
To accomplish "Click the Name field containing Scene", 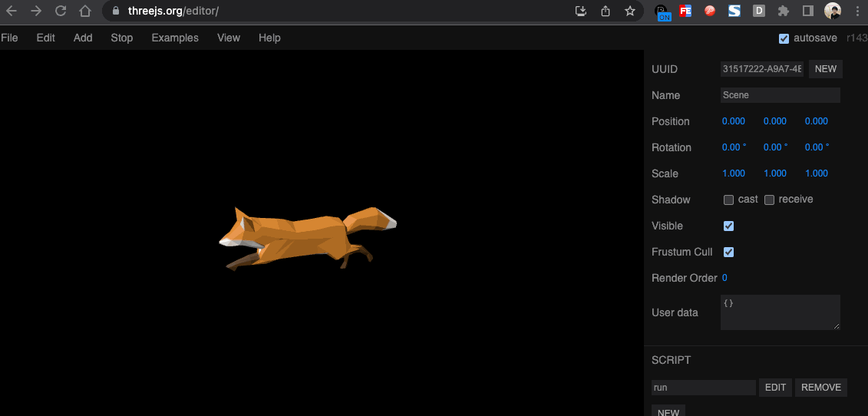I will [x=781, y=95].
